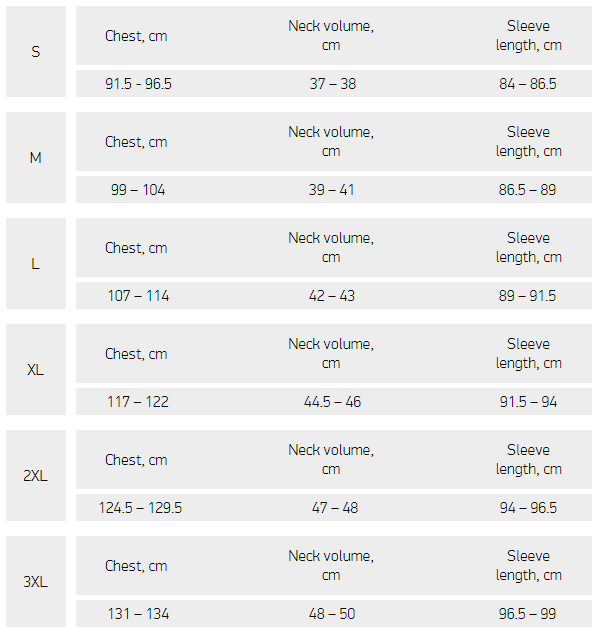This screenshot has height=634, width=599.
Task: Click sleeve length value 89 – 91.5
Action: [527, 296]
